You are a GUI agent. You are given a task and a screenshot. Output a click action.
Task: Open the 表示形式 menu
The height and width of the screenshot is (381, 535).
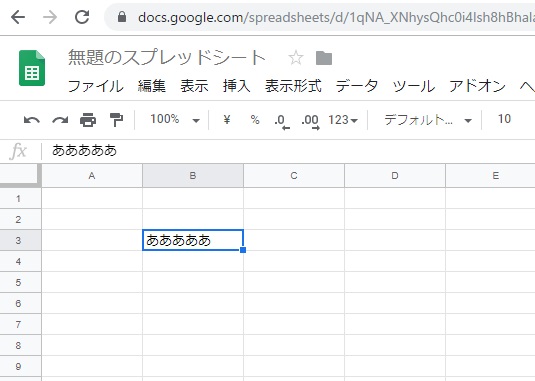pyautogui.click(x=293, y=86)
